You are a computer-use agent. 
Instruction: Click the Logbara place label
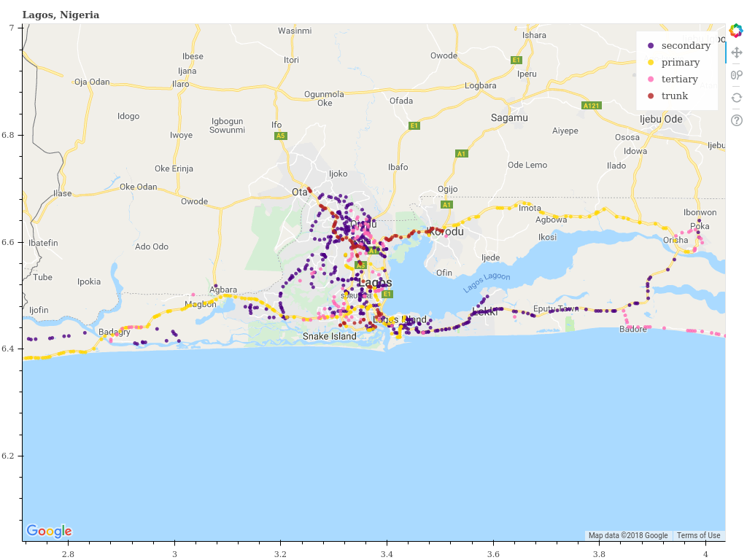pos(480,86)
